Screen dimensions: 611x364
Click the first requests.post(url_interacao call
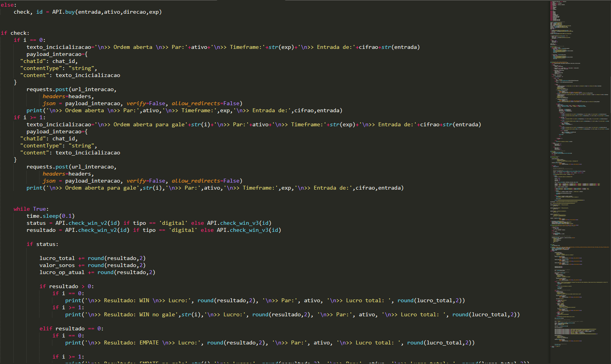pyautogui.click(x=72, y=90)
